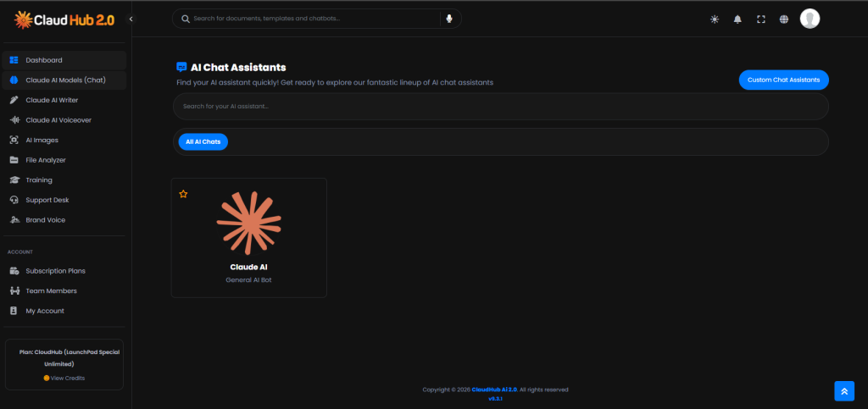The width and height of the screenshot is (868, 409).
Task: Click the Claude AI Models brain icon
Action: point(14,80)
